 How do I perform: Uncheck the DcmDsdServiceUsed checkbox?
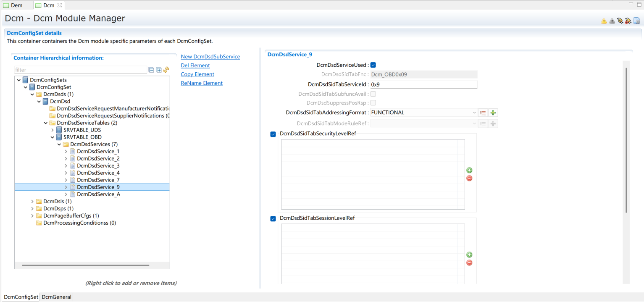[373, 65]
